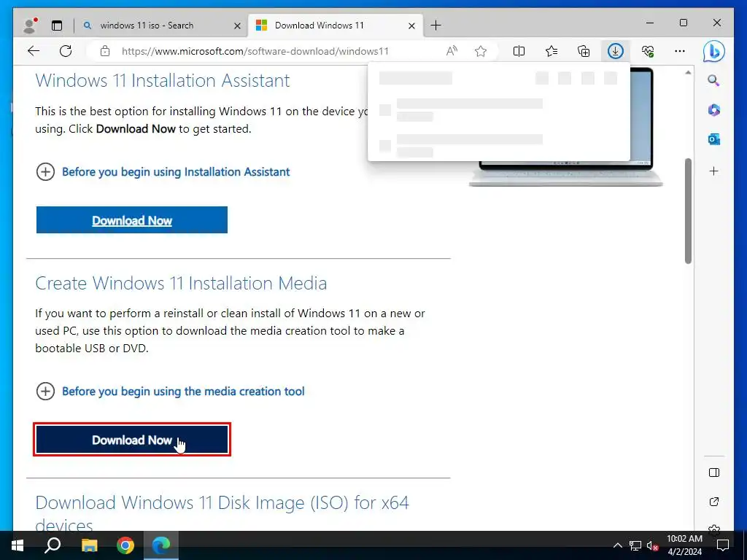This screenshot has width=747, height=560.
Task: Open the Favorites list icon
Action: pos(551,51)
